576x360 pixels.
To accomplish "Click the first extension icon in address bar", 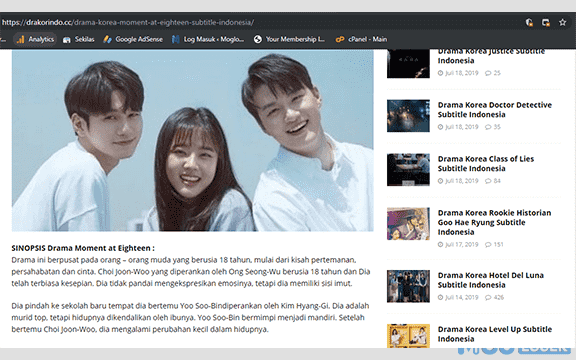I will [x=529, y=22].
